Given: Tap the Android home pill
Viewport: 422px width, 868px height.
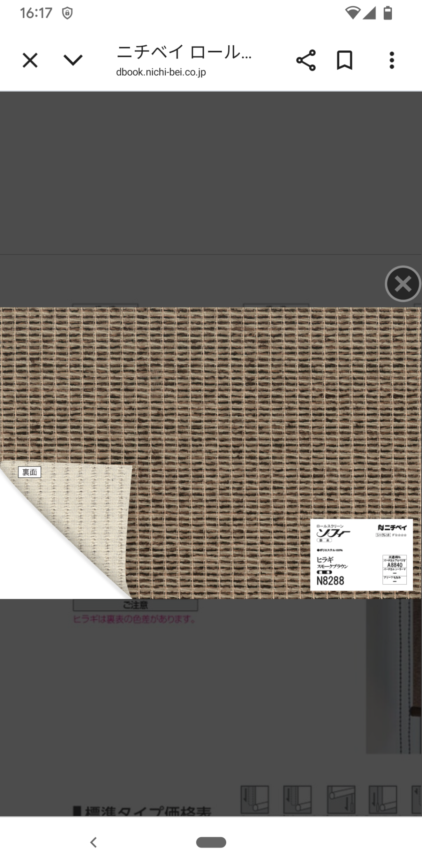Looking at the screenshot, I should (x=211, y=842).
